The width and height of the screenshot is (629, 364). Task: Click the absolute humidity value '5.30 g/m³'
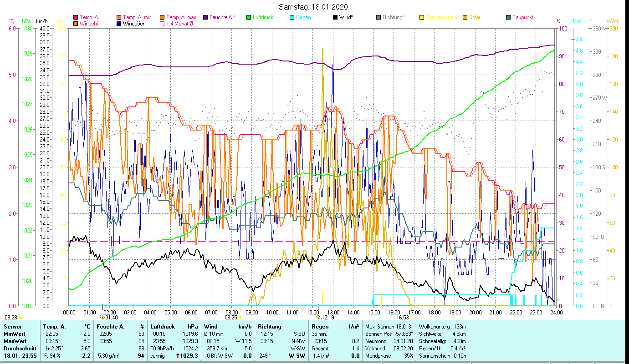click(x=109, y=356)
